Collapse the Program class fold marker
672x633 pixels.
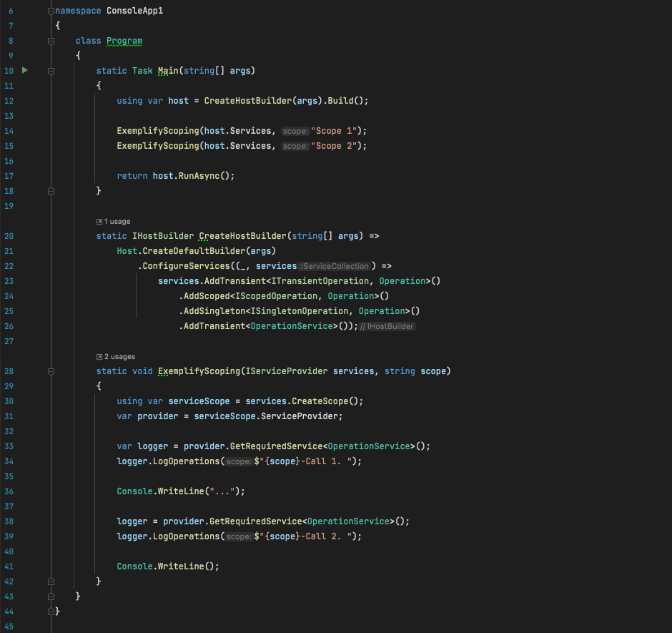point(51,41)
